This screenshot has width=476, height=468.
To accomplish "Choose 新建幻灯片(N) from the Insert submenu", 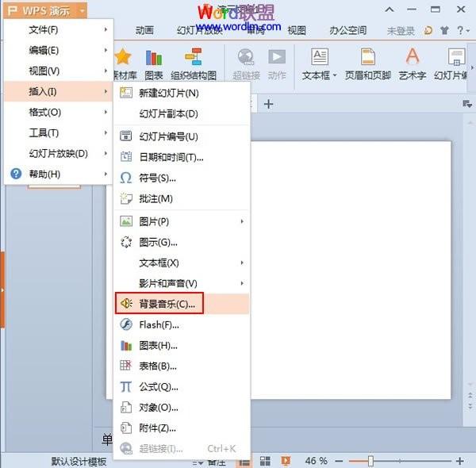I will tap(182, 93).
